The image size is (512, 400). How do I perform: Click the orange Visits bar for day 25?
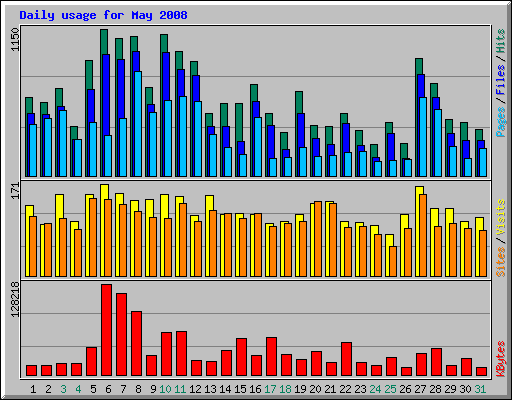point(393,261)
